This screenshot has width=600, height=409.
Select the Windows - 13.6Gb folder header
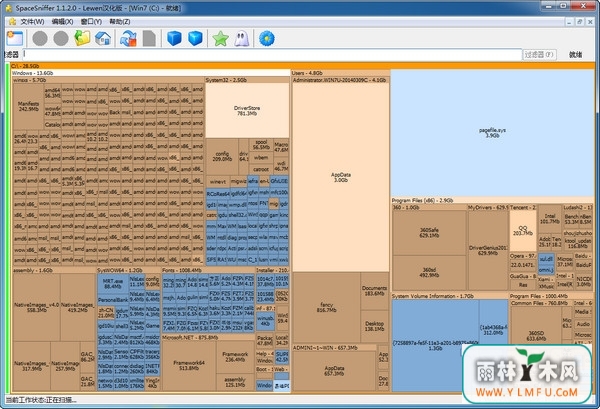(x=151, y=73)
